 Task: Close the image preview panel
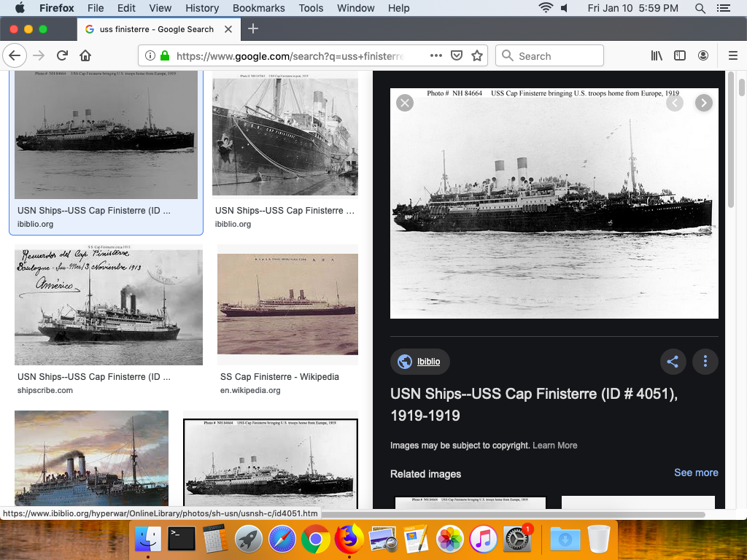click(405, 103)
